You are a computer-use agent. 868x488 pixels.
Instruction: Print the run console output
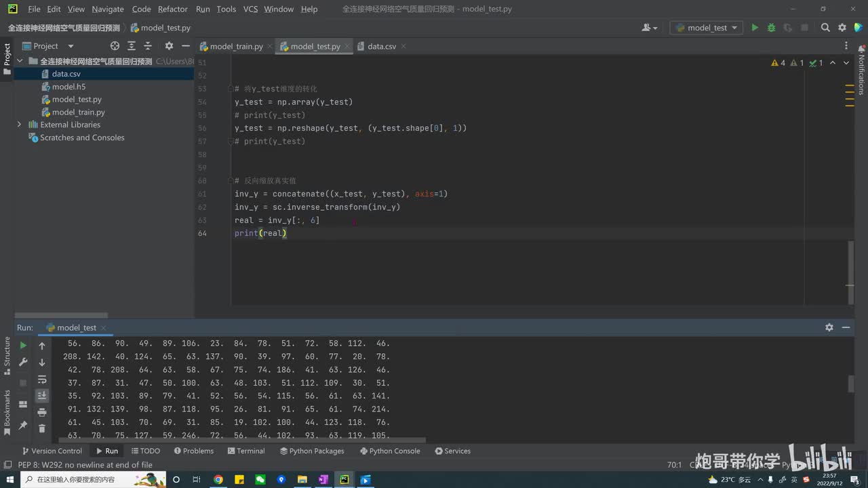click(x=42, y=412)
